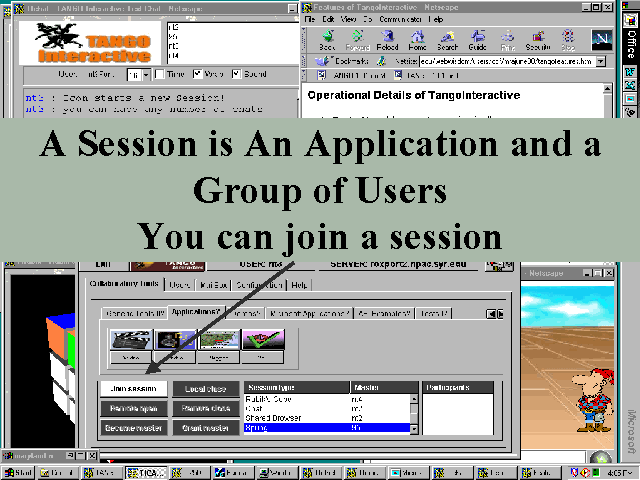
Task: Launch the map application icon
Action: pos(219,340)
